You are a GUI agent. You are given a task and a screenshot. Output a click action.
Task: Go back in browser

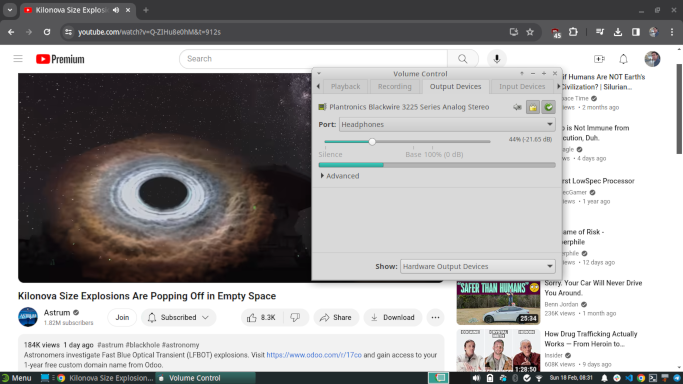pyautogui.click(x=11, y=32)
